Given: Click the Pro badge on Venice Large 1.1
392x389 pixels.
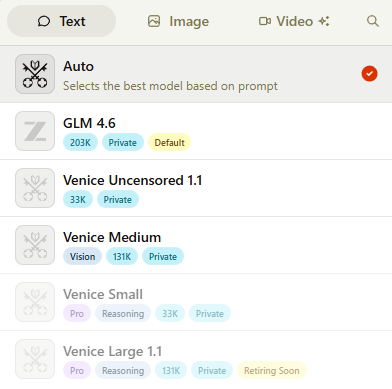Looking at the screenshot, I should pos(77,371).
